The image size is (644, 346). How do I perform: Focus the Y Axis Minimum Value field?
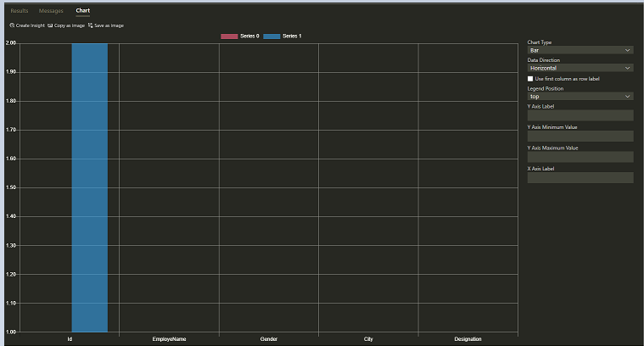[x=580, y=136]
